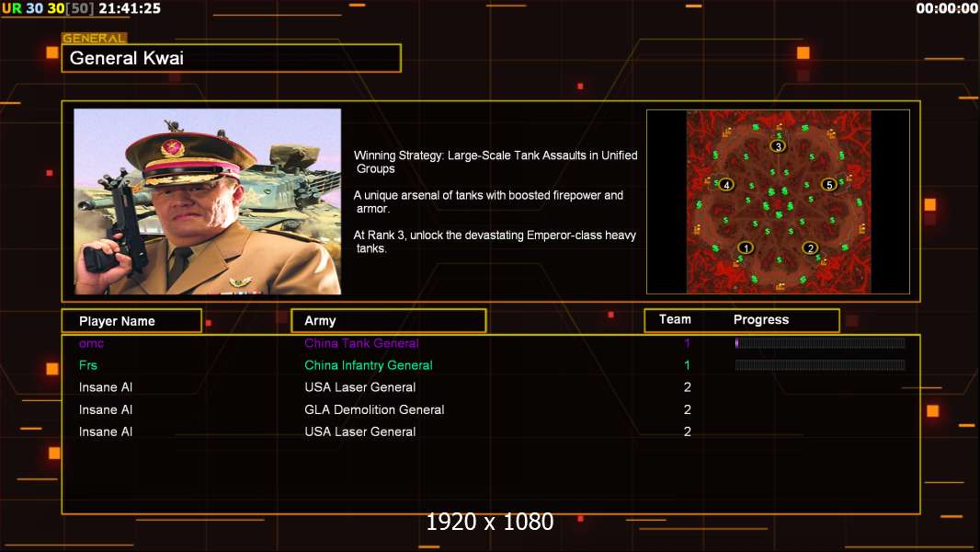Click the unique arsenal of tanks description

click(x=488, y=201)
